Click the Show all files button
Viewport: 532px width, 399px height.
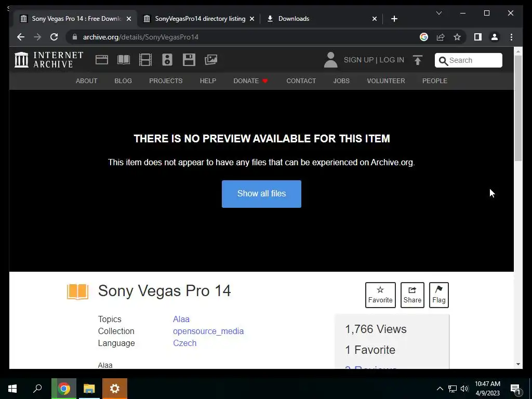[x=261, y=194]
